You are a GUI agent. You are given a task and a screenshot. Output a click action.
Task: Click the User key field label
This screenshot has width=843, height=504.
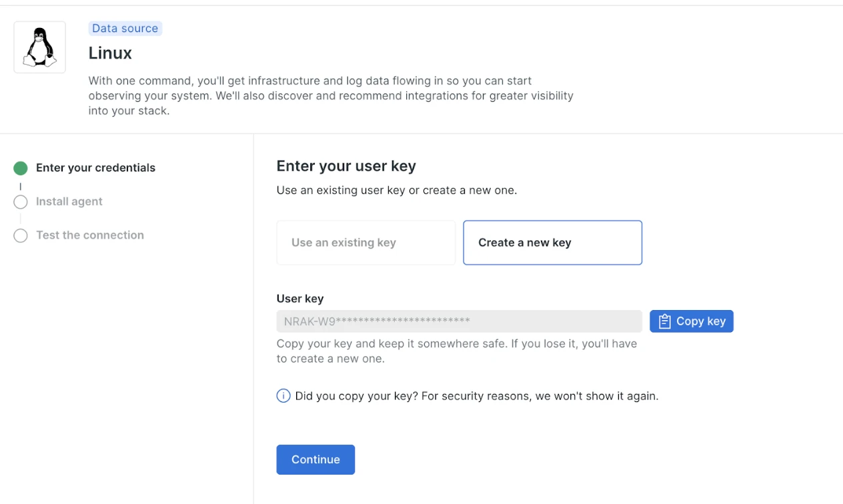300,299
